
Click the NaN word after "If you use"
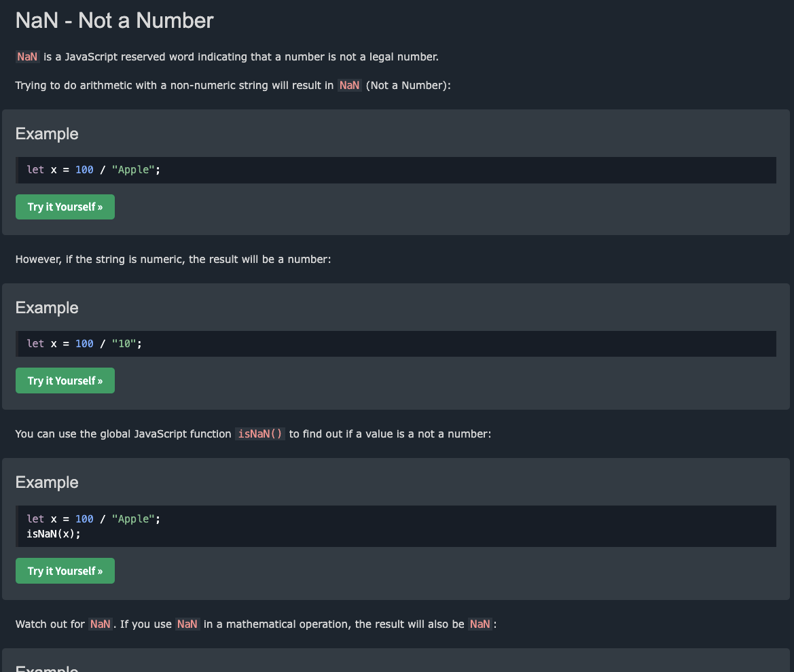[x=187, y=624]
